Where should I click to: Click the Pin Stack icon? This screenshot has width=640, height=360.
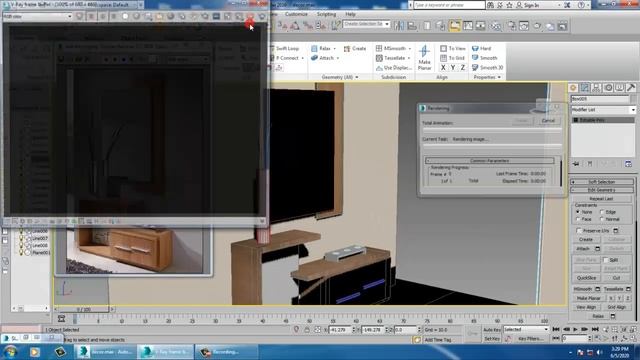576,164
